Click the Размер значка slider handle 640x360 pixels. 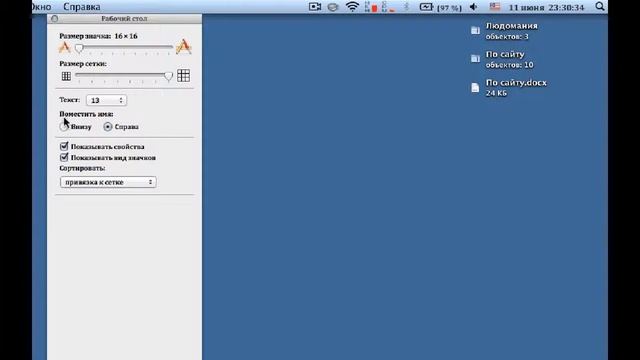pos(80,49)
